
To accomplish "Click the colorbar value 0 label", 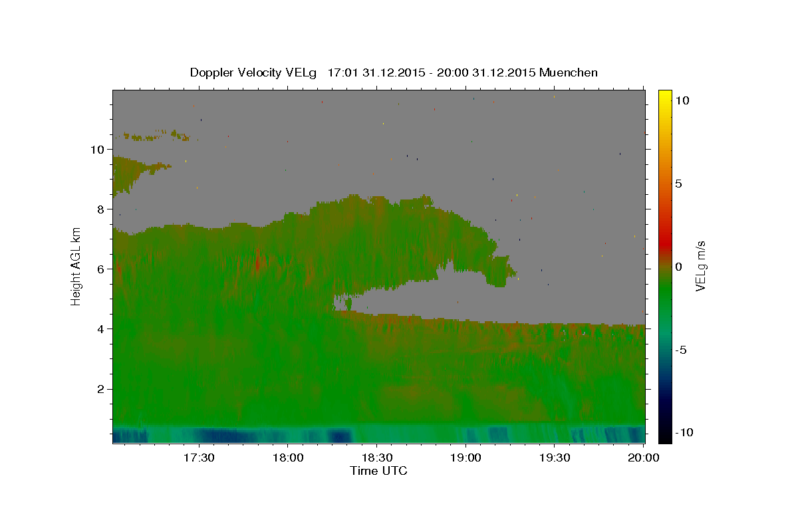I will [x=678, y=267].
